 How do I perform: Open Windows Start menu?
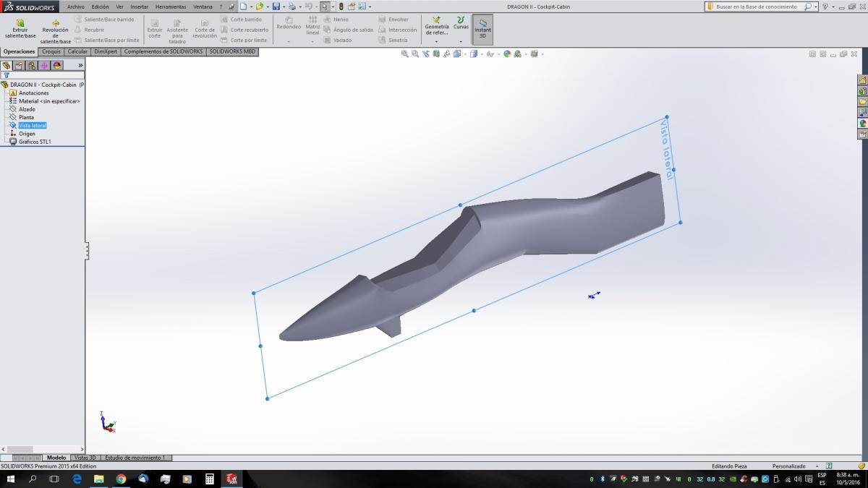pyautogui.click(x=11, y=479)
